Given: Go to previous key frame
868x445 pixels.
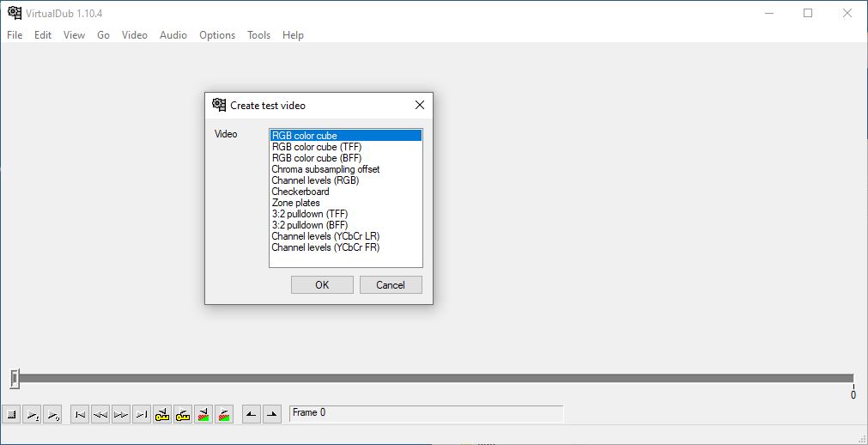Looking at the screenshot, I should pyautogui.click(x=162, y=414).
